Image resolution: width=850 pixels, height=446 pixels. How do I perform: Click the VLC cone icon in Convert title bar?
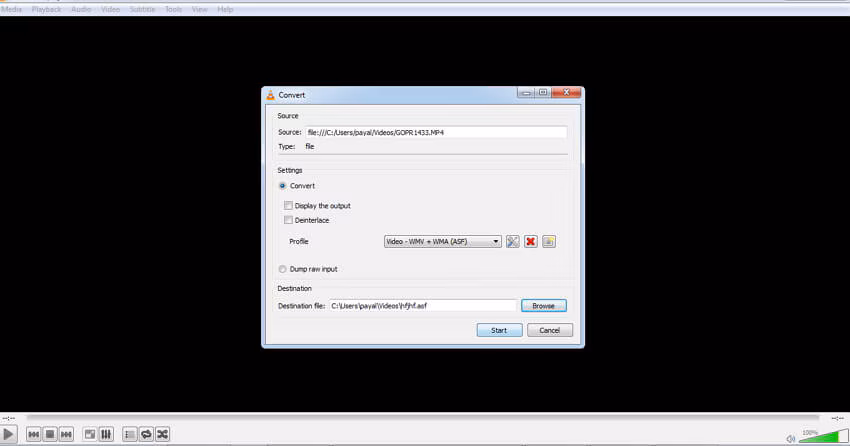[x=271, y=95]
